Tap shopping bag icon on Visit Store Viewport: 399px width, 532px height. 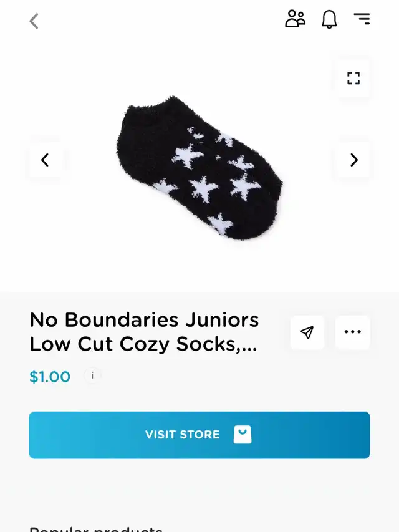[x=243, y=435]
